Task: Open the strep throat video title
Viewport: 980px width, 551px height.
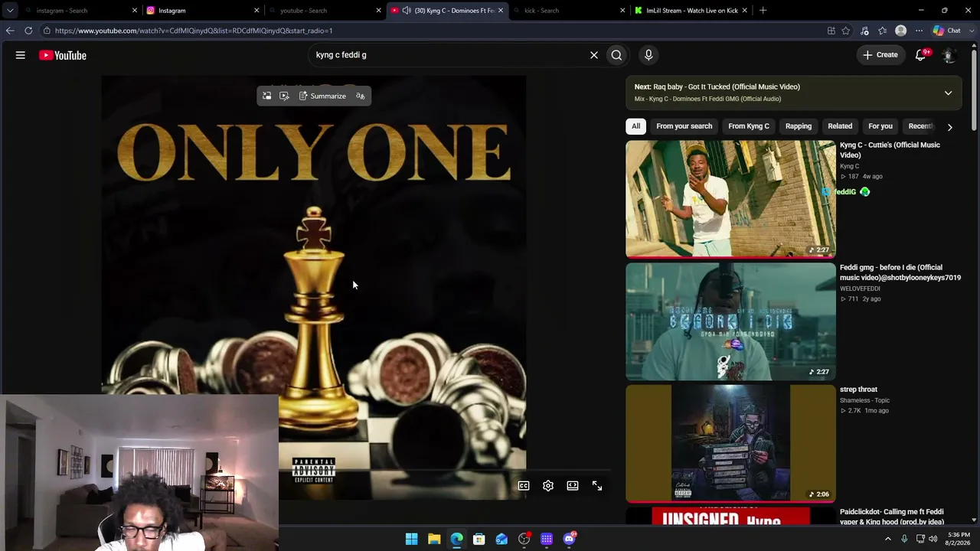Action: click(x=858, y=390)
